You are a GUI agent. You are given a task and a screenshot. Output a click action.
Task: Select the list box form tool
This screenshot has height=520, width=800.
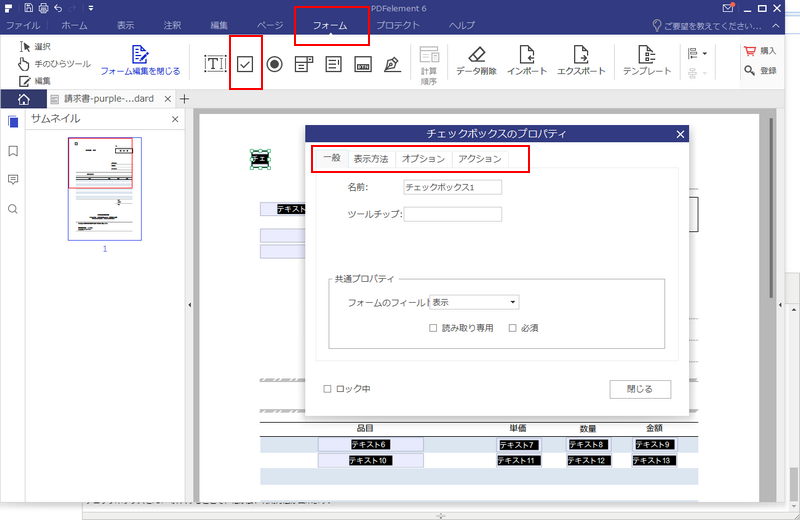[334, 64]
